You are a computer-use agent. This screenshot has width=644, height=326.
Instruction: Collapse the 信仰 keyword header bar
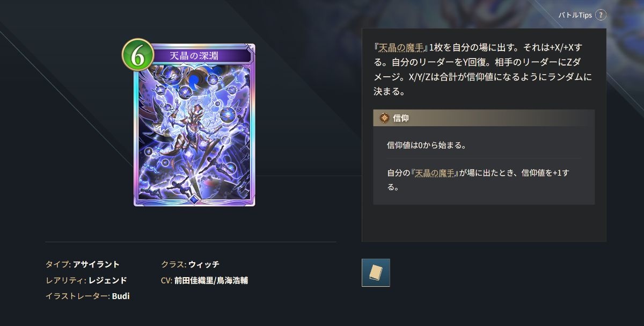484,118
